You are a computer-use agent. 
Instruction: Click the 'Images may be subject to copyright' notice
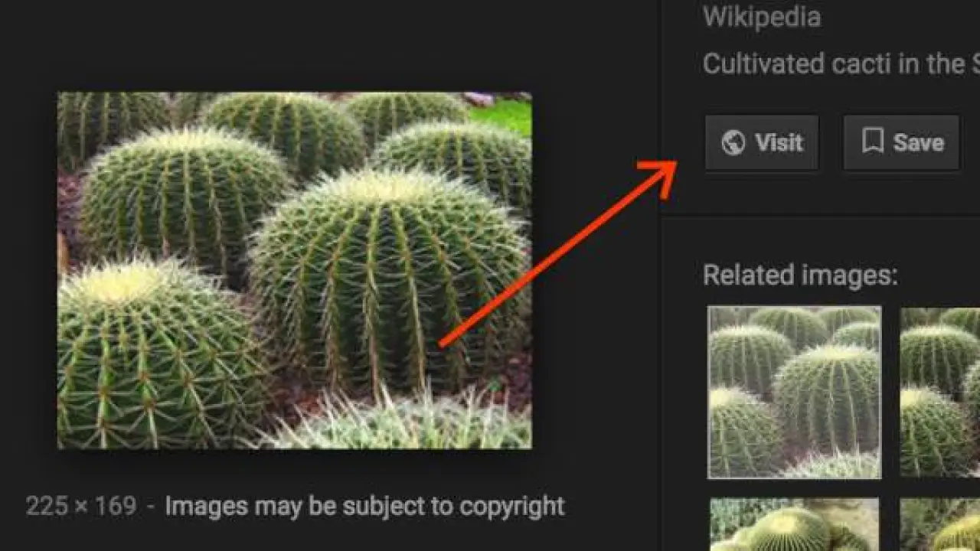coord(364,506)
